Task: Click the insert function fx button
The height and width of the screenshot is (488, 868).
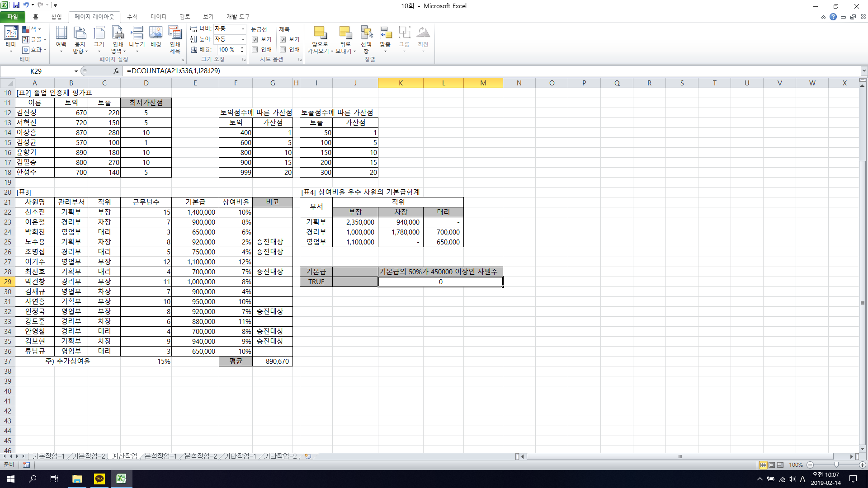Action: [x=116, y=71]
